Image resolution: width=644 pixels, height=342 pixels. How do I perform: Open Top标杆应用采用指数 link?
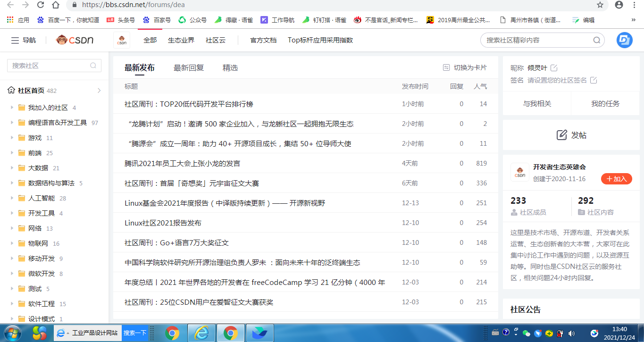[x=320, y=40]
